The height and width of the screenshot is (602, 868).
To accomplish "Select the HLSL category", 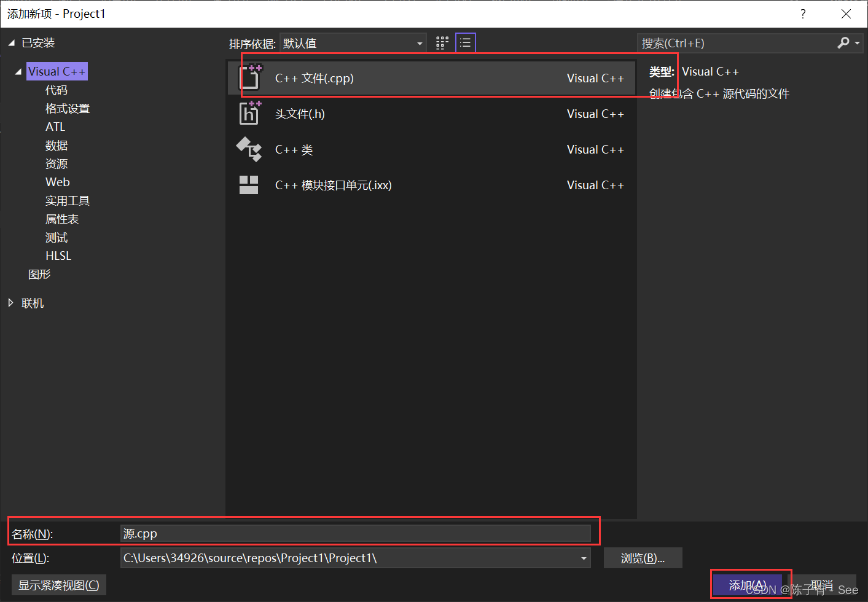I will click(58, 256).
